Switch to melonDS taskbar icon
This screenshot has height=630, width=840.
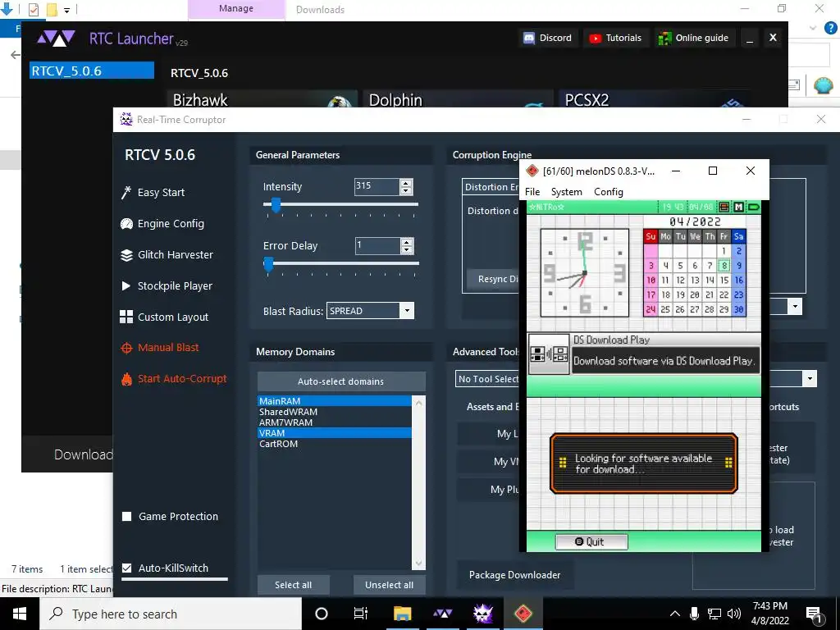[523, 614]
